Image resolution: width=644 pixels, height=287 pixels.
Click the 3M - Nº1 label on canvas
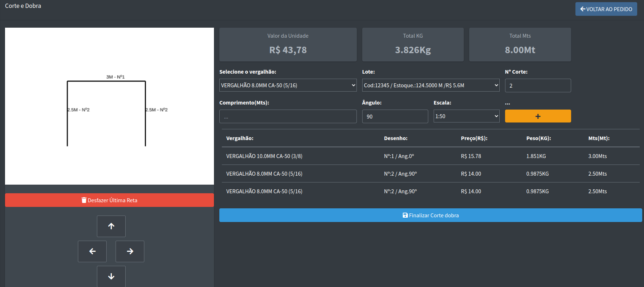[x=115, y=77]
